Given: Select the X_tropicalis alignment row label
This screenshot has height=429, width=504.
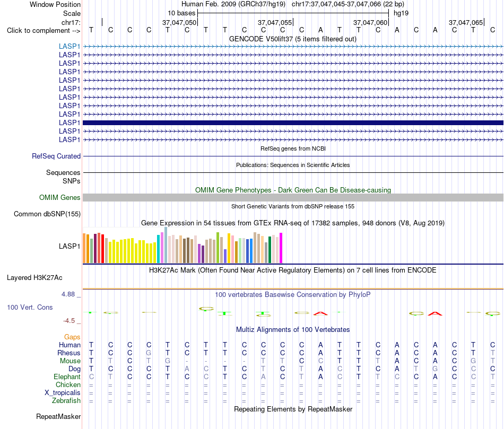Looking at the screenshot, I should click(x=63, y=393).
